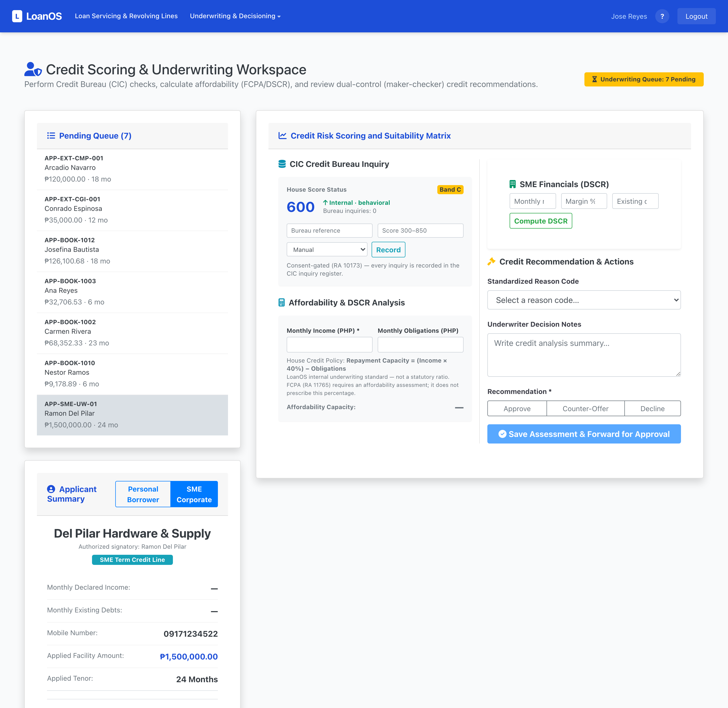
Task: Click the Underwriting Queue: 7 Pending badge
Action: coord(644,79)
